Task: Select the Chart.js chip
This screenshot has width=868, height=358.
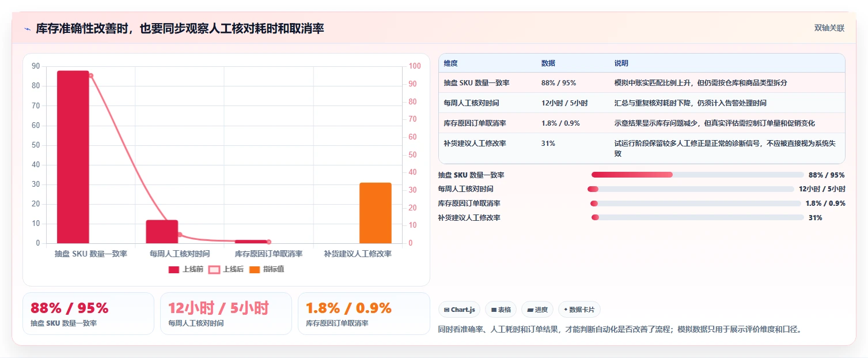Action: [460, 310]
